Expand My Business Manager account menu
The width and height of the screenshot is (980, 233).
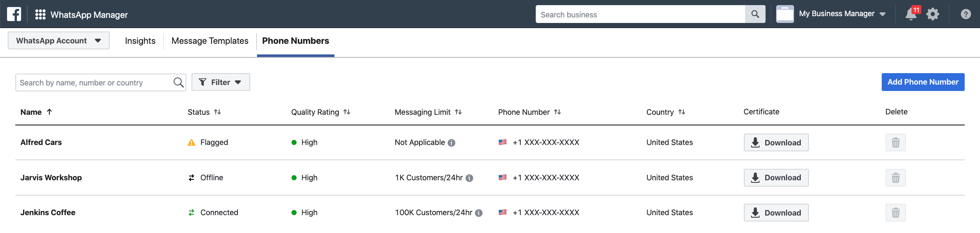coord(831,14)
